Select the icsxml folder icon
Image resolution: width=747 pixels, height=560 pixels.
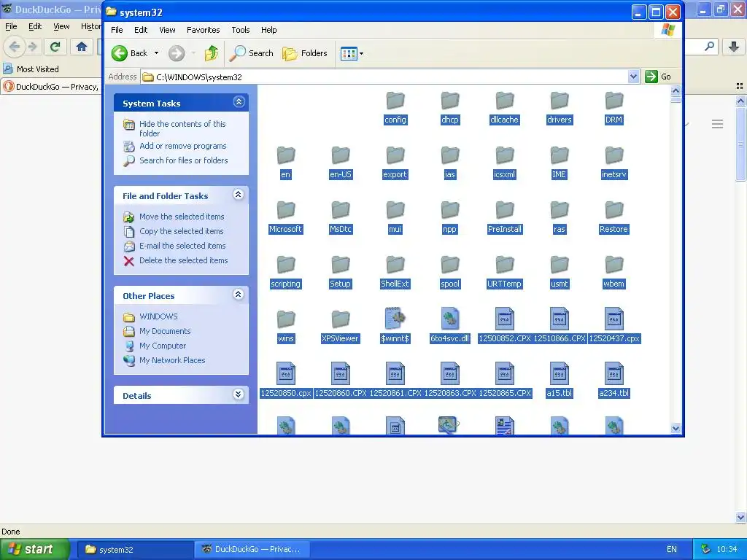(505, 156)
